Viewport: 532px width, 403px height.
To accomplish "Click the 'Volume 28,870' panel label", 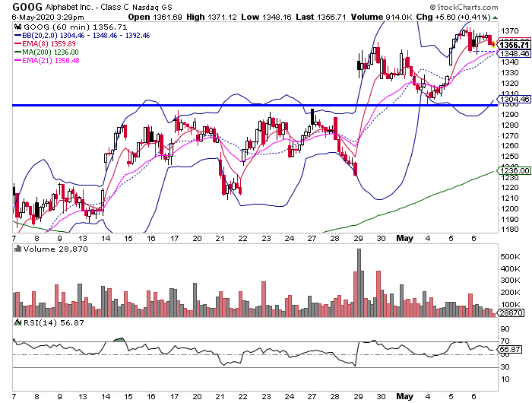I will pos(55,249).
